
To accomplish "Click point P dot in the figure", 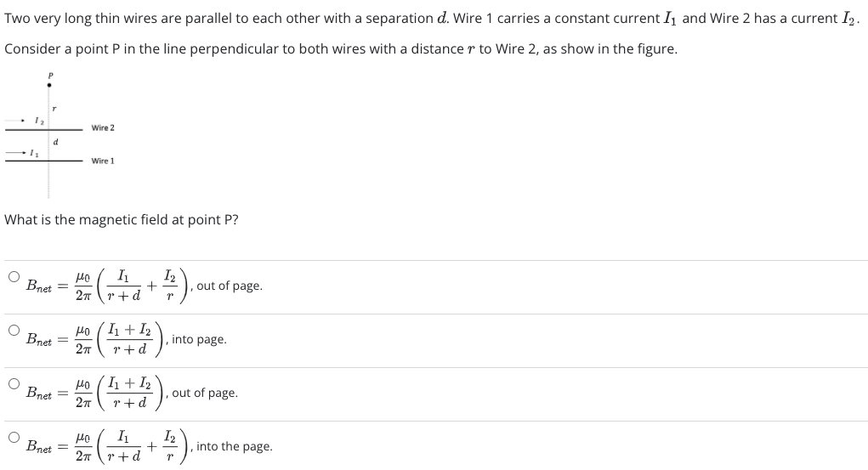I will 49,85.
